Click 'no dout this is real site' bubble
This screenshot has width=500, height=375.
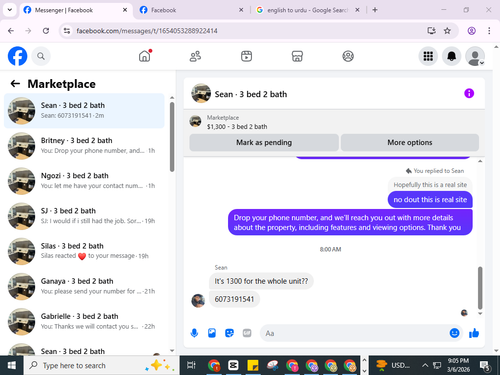(430, 200)
